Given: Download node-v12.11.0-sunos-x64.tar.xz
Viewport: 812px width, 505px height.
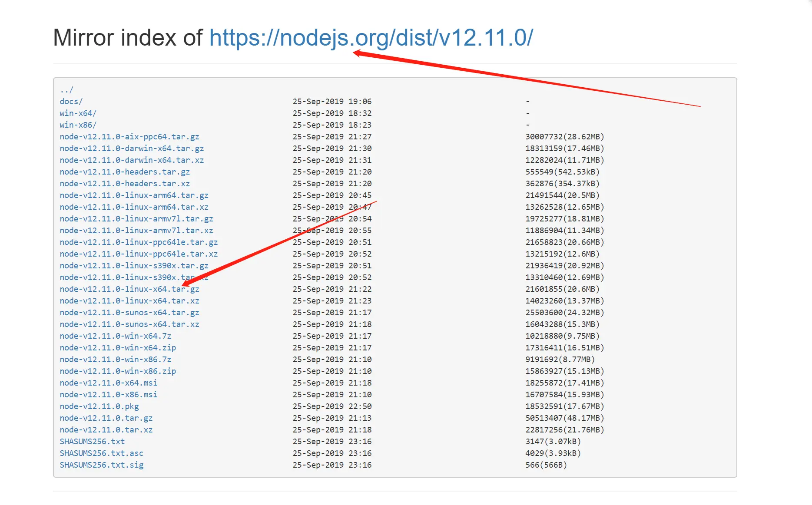Looking at the screenshot, I should 129,324.
